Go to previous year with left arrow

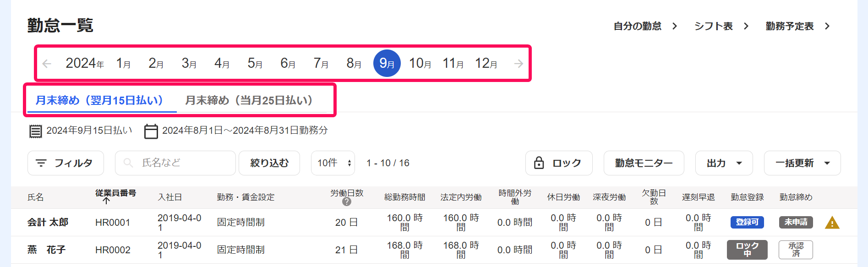point(47,64)
